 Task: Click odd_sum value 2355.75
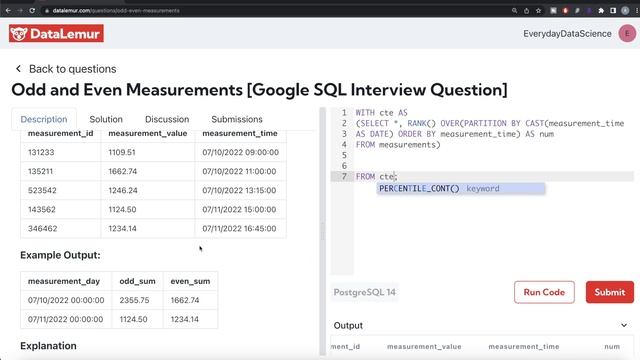click(x=134, y=300)
